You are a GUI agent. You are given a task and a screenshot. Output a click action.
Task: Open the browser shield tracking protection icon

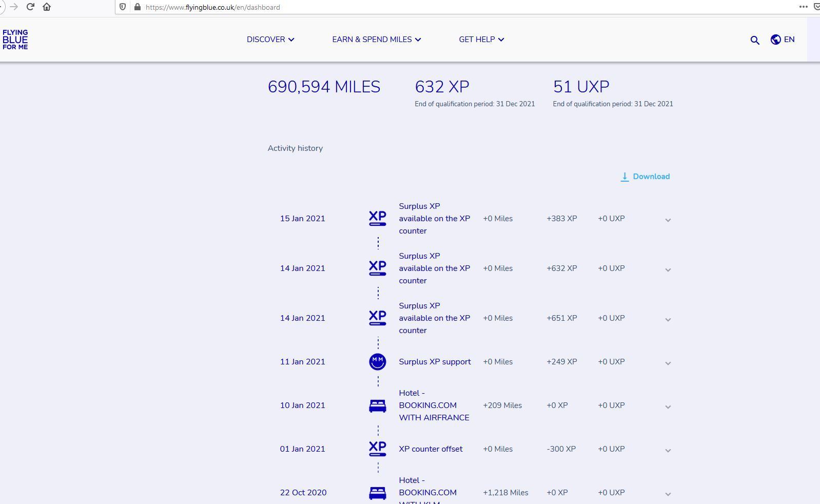[x=123, y=7]
